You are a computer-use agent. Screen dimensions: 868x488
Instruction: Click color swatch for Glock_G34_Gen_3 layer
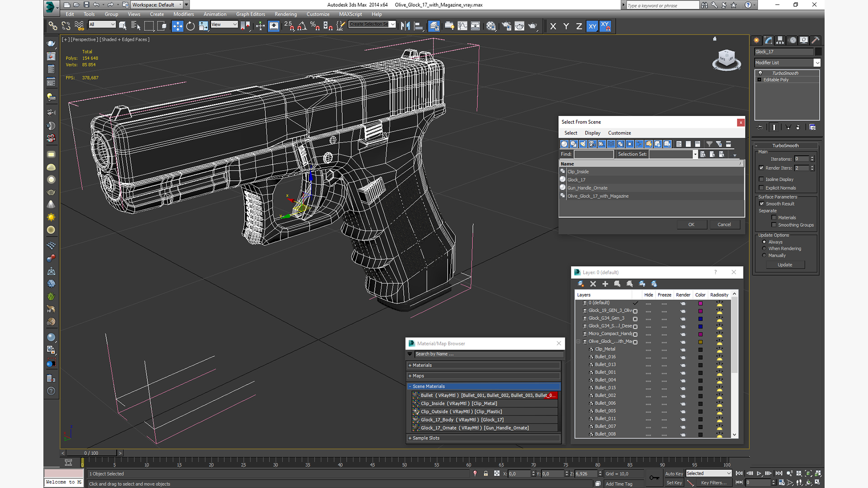coord(700,319)
